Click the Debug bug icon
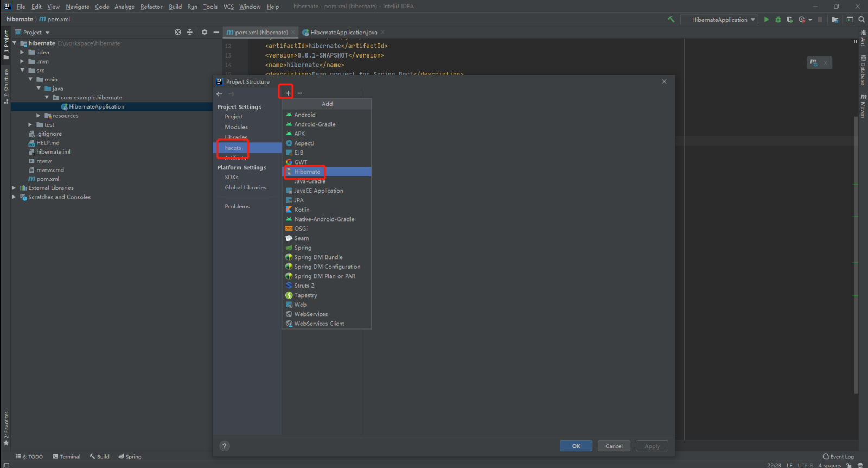This screenshot has width=868, height=468. pyautogui.click(x=778, y=20)
